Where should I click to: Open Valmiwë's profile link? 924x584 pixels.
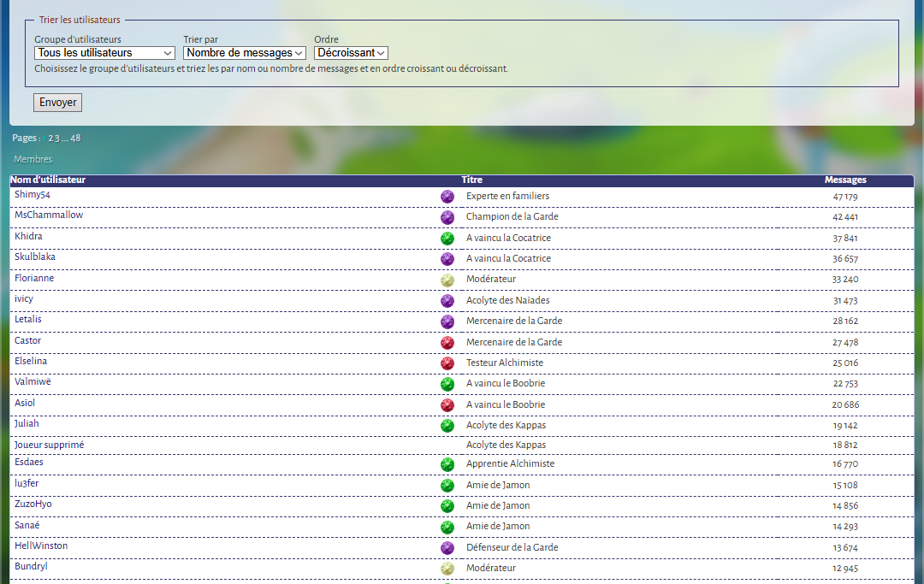(33, 381)
